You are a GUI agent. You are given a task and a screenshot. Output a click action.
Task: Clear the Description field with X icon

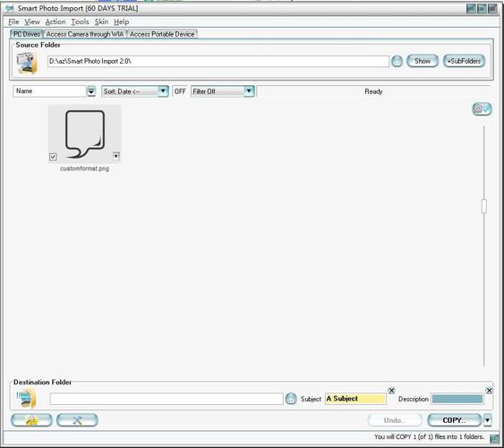pyautogui.click(x=489, y=391)
